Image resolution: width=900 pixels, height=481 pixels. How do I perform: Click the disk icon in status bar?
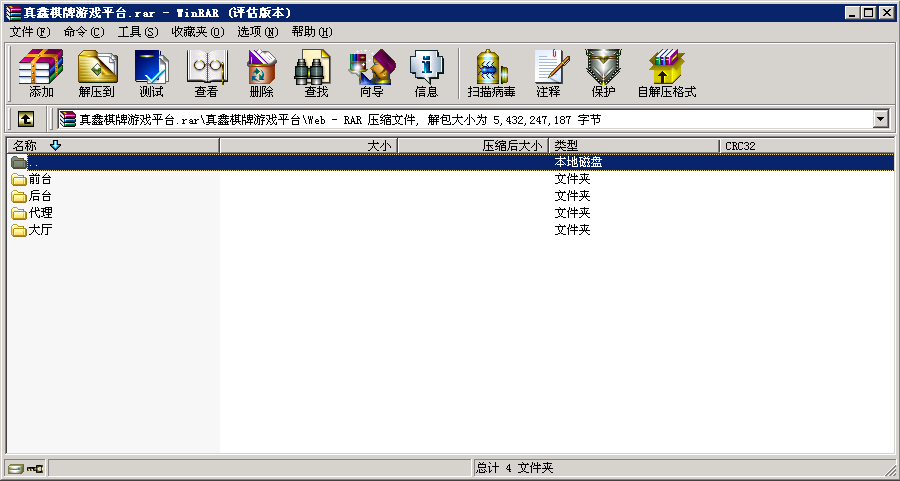click(15, 468)
